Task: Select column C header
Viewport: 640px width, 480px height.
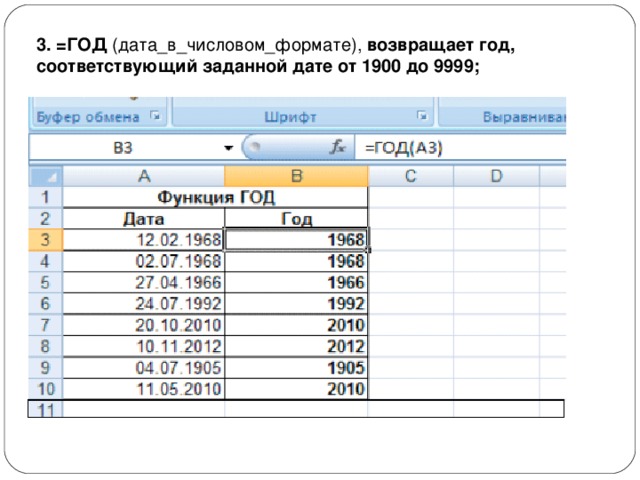Action: point(411,176)
